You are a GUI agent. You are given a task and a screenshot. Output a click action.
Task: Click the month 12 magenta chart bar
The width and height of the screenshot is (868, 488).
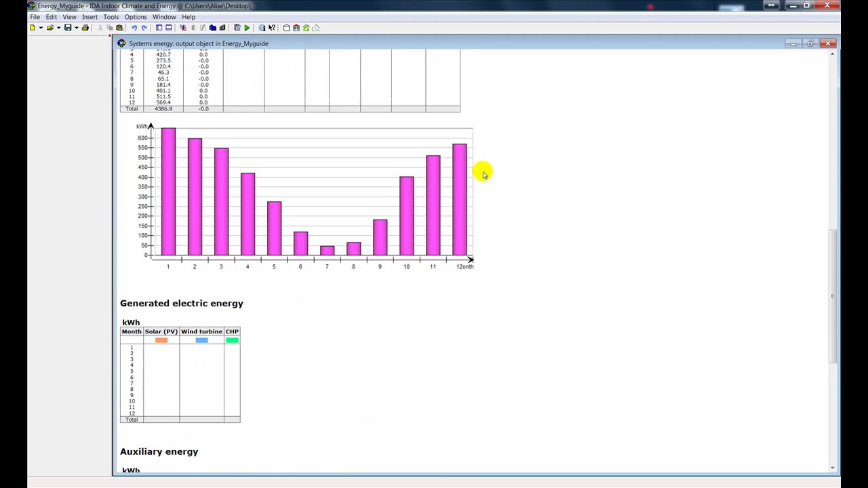459,199
